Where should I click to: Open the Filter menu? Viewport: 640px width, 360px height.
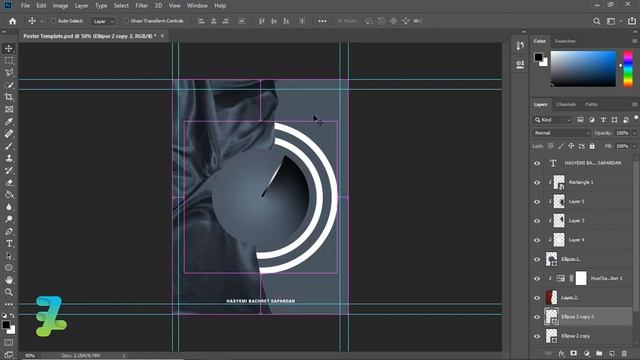click(142, 6)
